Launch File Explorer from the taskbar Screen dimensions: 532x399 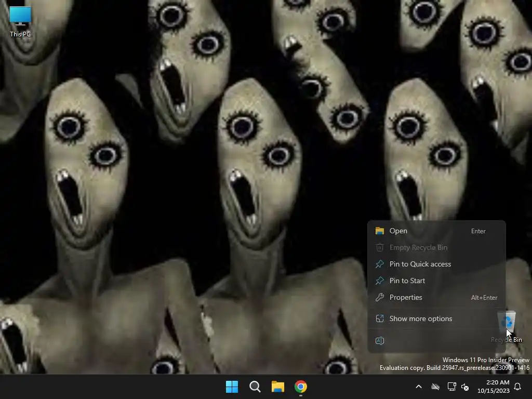pos(278,387)
